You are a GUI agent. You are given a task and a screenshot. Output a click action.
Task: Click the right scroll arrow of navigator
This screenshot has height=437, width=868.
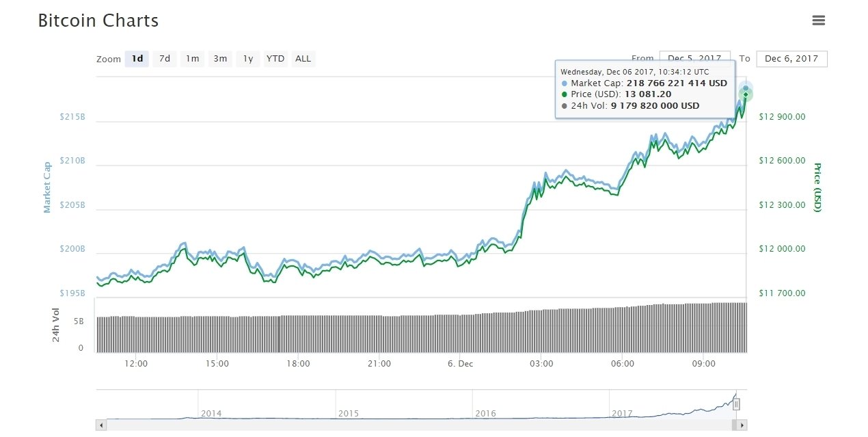742,425
